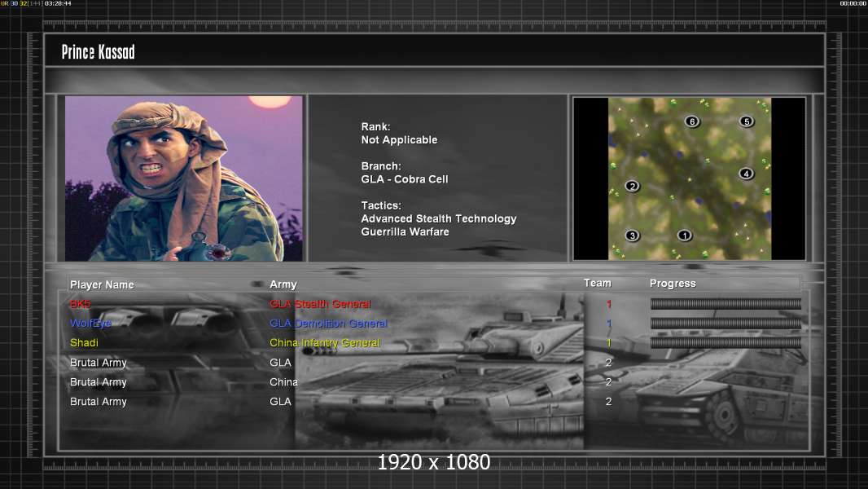
Task: Click start position marker 1 on minimap
Action: (684, 236)
